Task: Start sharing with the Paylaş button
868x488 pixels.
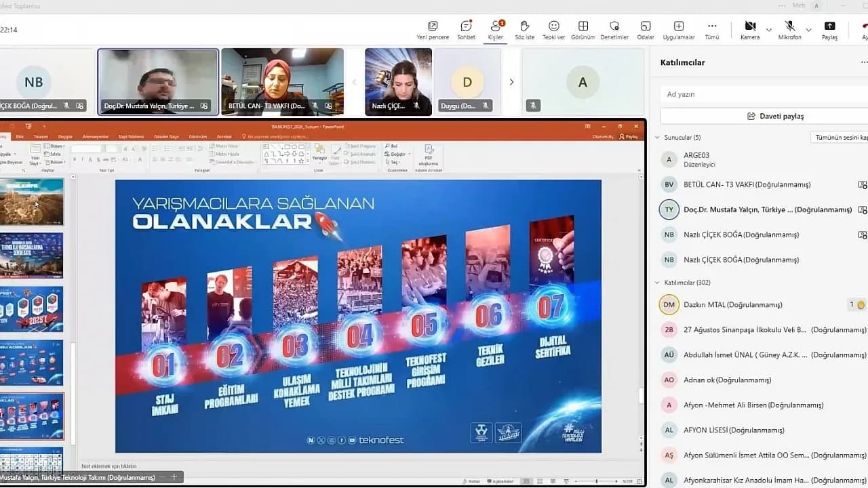Action: (829, 27)
